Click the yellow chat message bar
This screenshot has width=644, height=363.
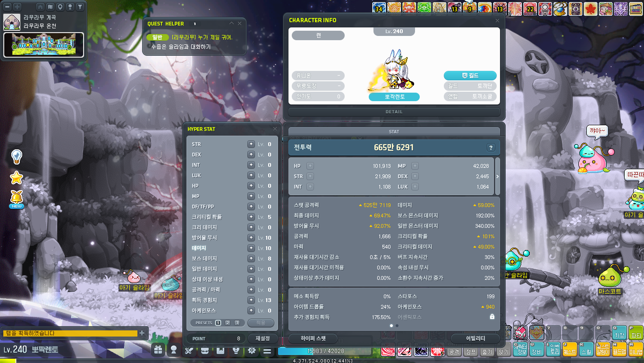pos(69,333)
